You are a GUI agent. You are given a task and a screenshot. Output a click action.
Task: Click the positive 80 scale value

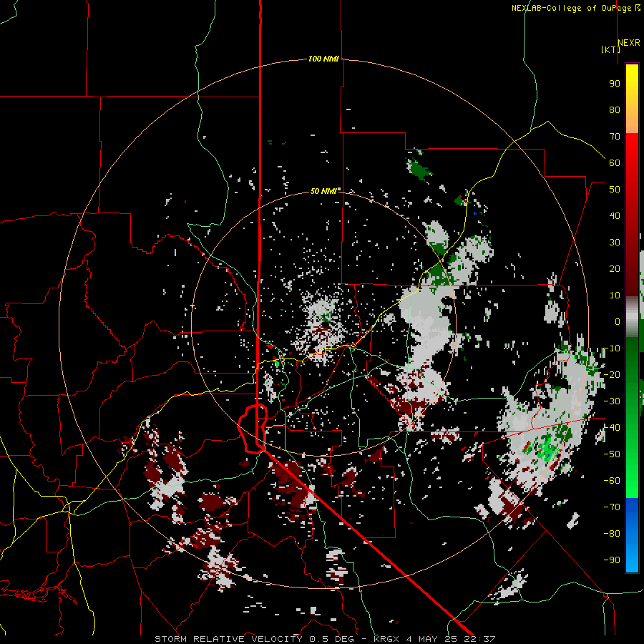point(615,109)
